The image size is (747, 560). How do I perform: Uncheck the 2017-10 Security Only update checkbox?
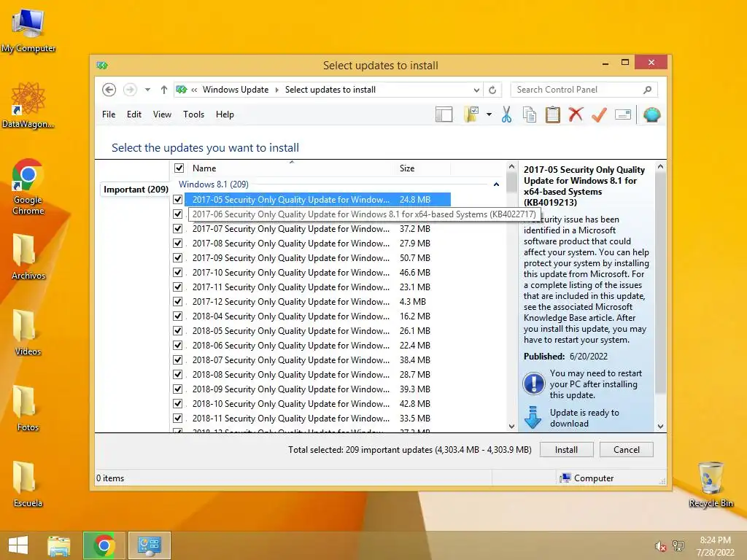(178, 273)
